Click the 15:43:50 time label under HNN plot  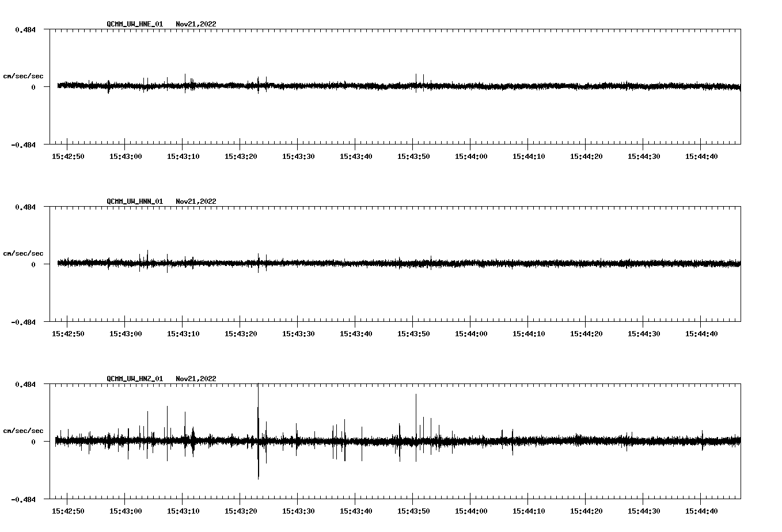click(x=413, y=334)
